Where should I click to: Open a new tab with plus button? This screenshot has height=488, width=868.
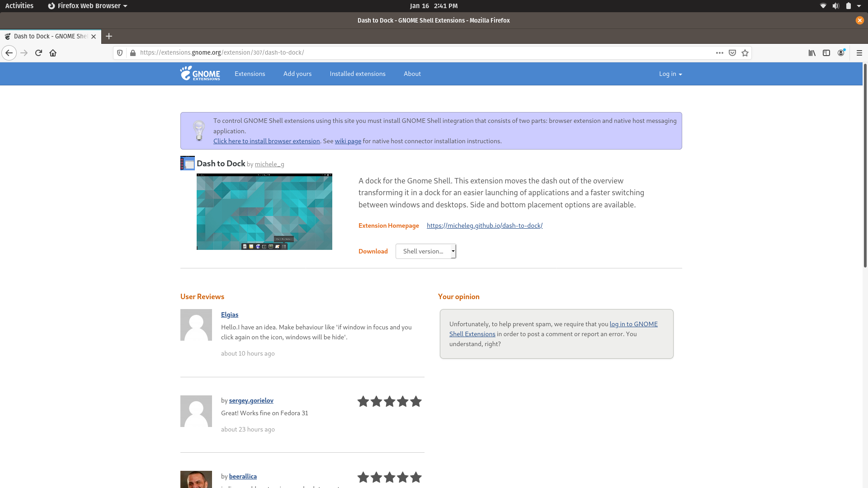point(109,36)
